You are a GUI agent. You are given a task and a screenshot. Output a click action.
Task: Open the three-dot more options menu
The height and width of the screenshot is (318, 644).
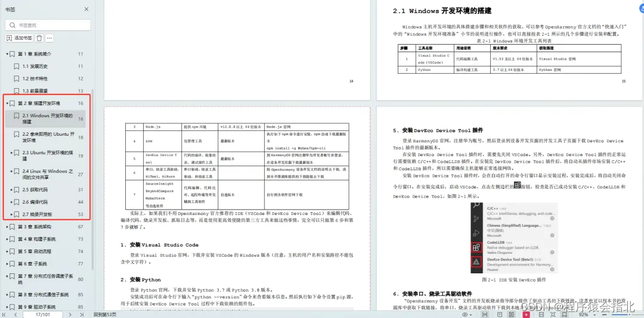pos(49,38)
